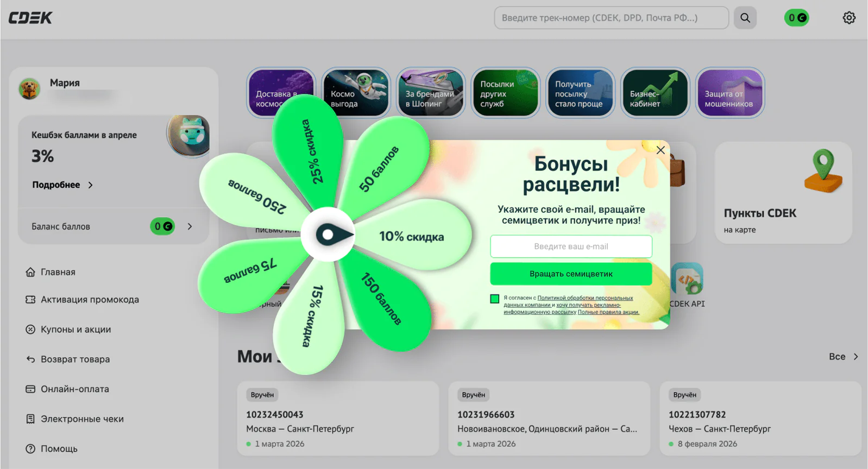868x469 pixels.
Task: Go to Главная in the sidebar
Action: coord(58,272)
